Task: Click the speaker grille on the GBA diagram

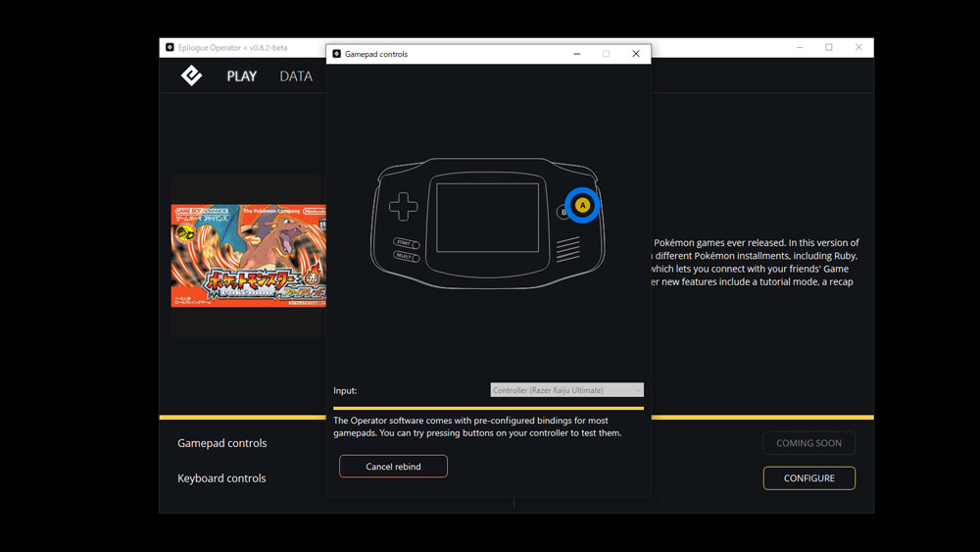Action: (568, 250)
